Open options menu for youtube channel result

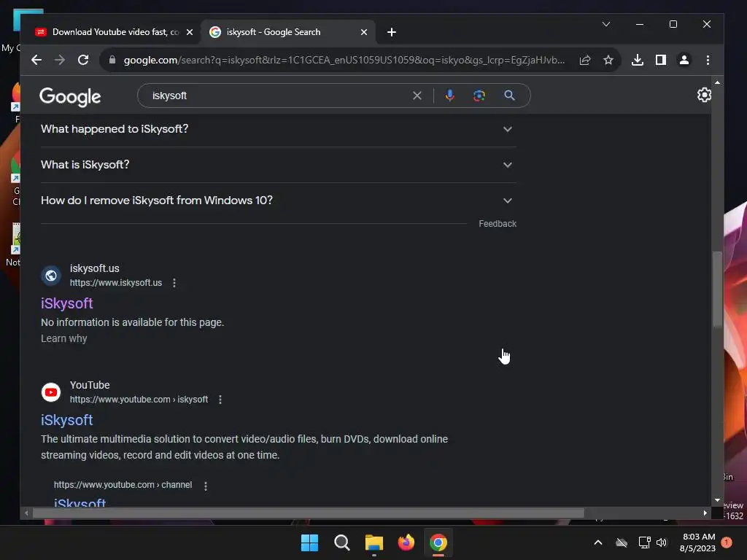click(206, 486)
